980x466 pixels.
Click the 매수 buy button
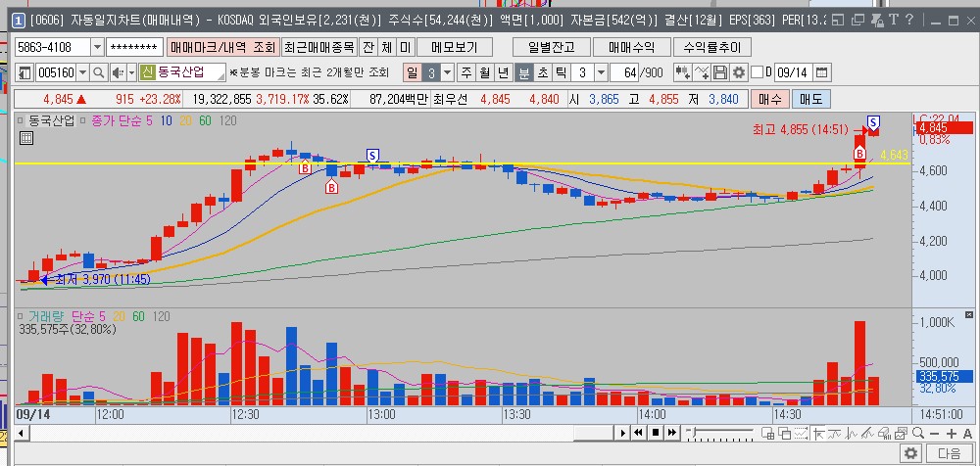769,99
